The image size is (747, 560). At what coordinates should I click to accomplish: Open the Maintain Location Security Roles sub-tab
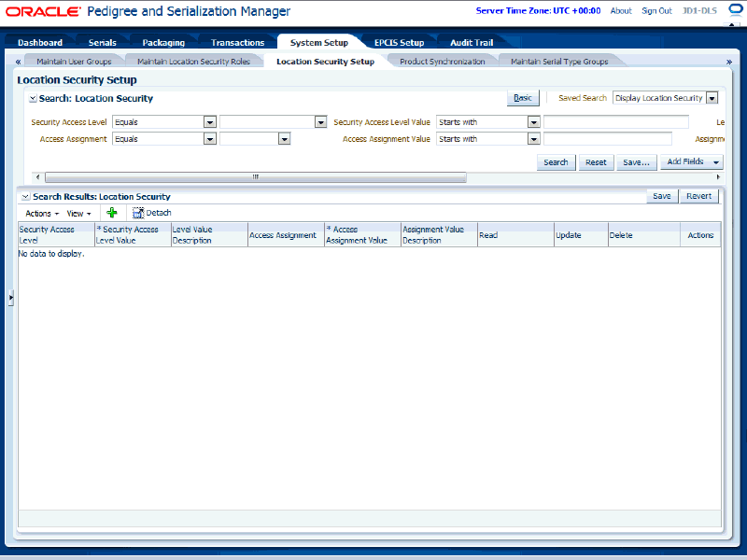(x=193, y=62)
